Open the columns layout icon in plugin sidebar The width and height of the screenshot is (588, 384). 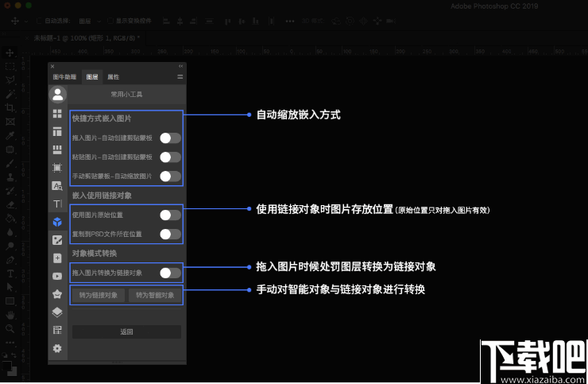57,149
